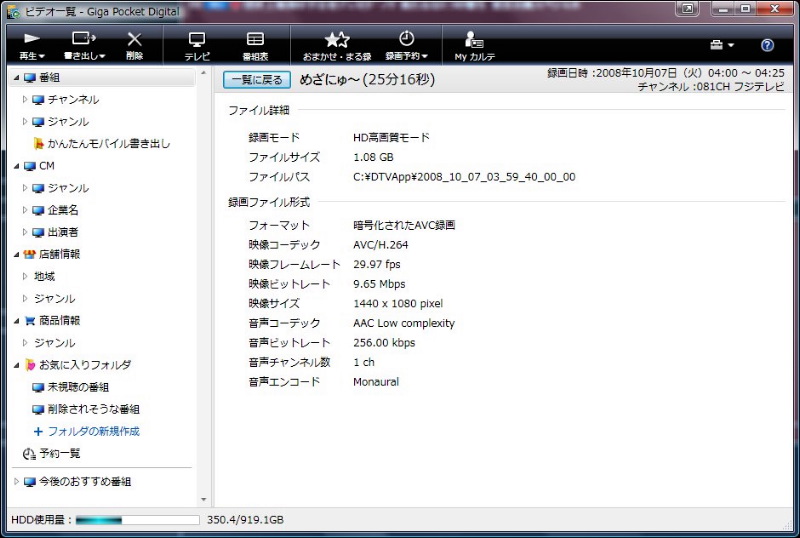This screenshot has height=538, width=800.
Task: Click the おまかせ・まる録 star icon
Action: click(x=337, y=40)
